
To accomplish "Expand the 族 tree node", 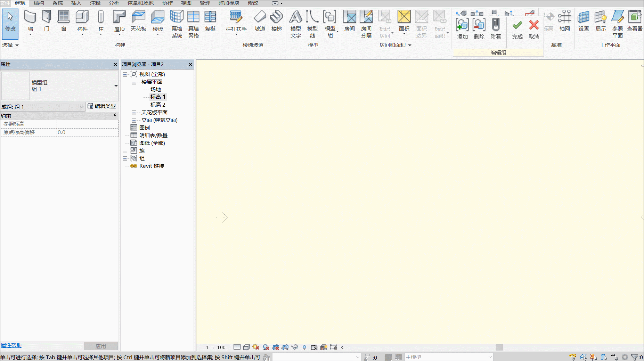I will (x=125, y=151).
